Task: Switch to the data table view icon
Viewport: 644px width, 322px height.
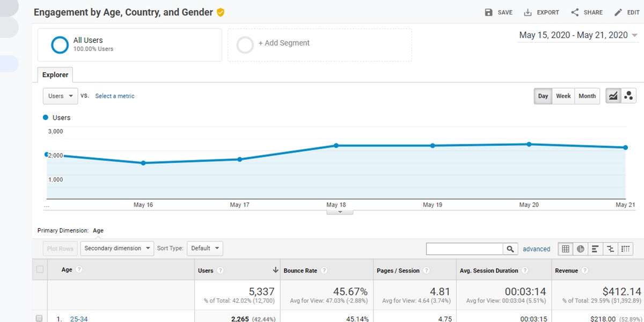Action: pos(566,248)
